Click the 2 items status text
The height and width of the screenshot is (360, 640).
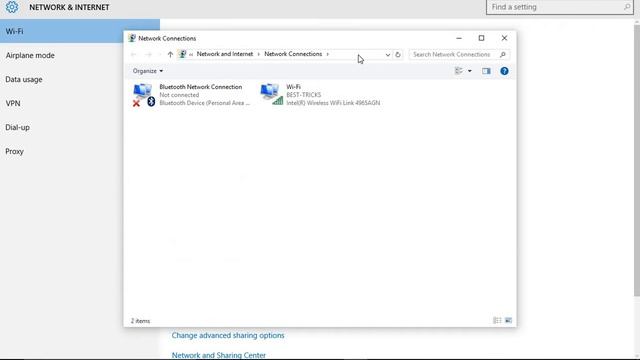(x=140, y=321)
